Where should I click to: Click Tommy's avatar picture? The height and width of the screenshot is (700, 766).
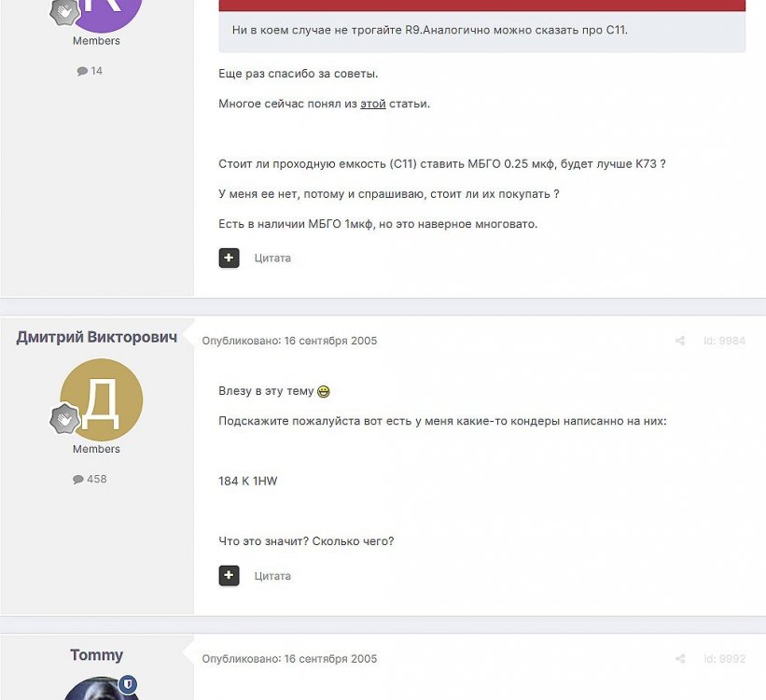(x=100, y=688)
